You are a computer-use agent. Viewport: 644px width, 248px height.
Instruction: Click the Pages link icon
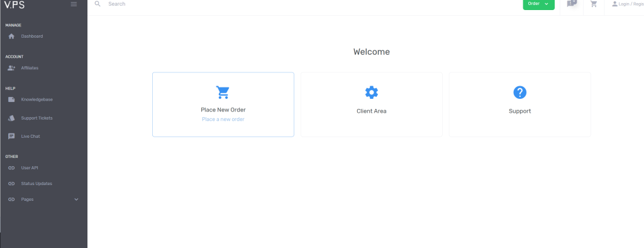11,199
